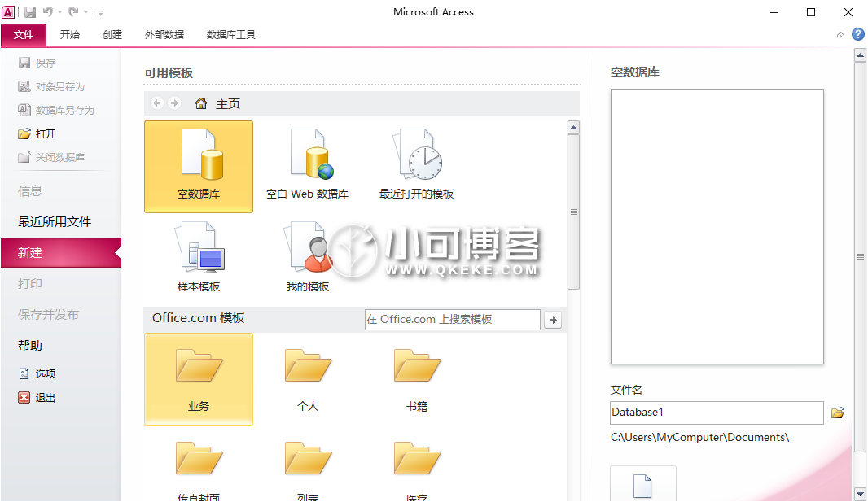Click the Access application icon in title bar
This screenshot has width=868, height=502.
[x=8, y=11]
